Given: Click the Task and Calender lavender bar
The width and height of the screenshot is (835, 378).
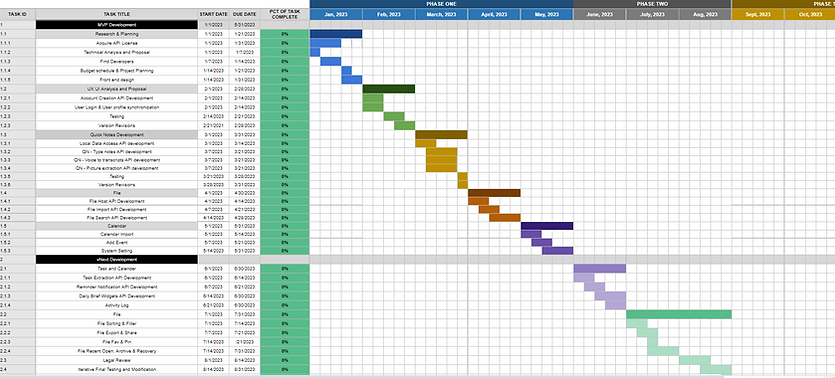Looking at the screenshot, I should point(600,268).
